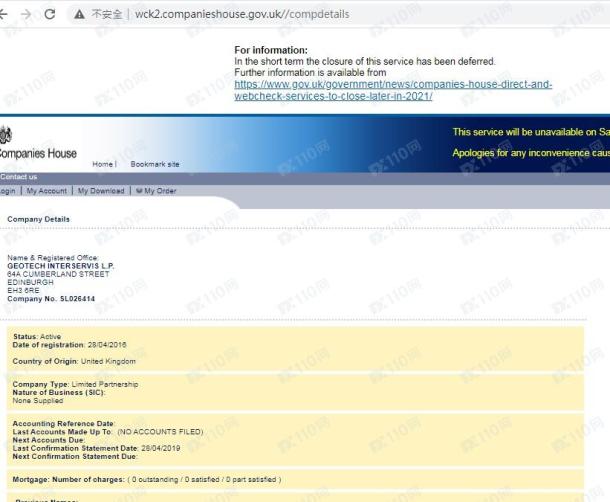Click the Next Confirmation Statement Due label
610x502 pixels.
tap(75, 456)
